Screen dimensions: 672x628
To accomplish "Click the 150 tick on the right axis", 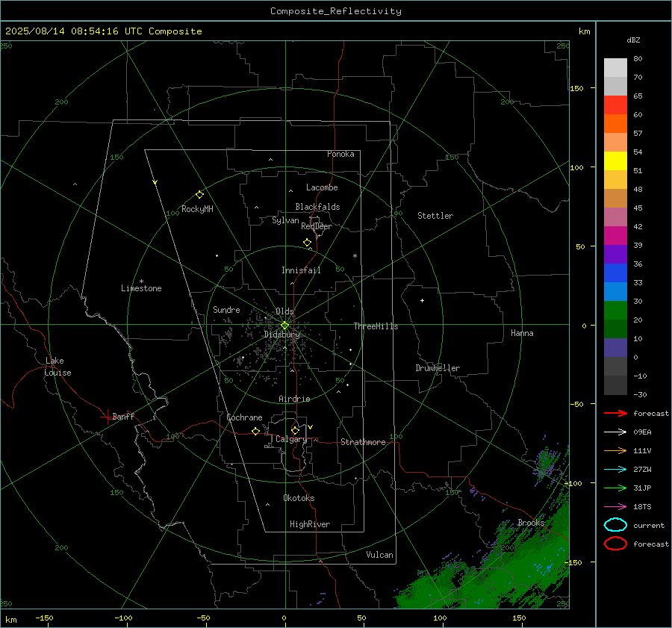I will pyautogui.click(x=576, y=88).
